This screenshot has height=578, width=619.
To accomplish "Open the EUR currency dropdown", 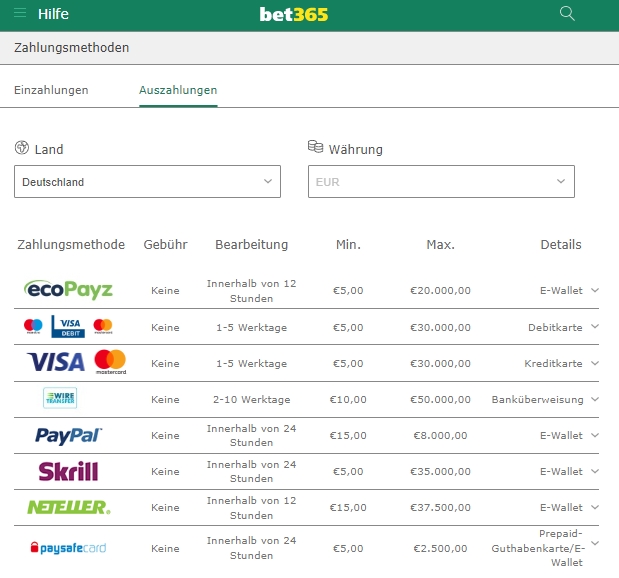I will click(441, 182).
